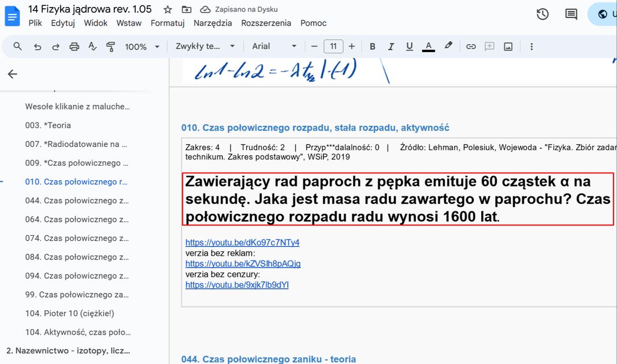Screen dimensions: 617x364
Task: Open version history clock icon
Action: (x=542, y=14)
